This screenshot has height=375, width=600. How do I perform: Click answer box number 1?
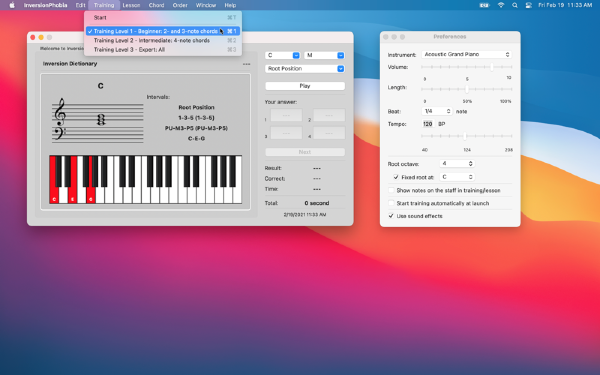pyautogui.click(x=286, y=115)
